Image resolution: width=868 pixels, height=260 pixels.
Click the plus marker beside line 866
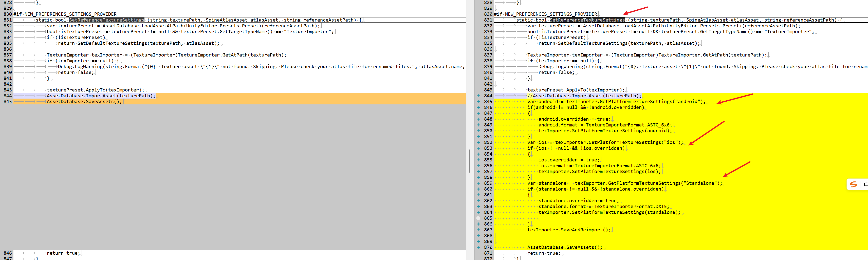(x=478, y=224)
